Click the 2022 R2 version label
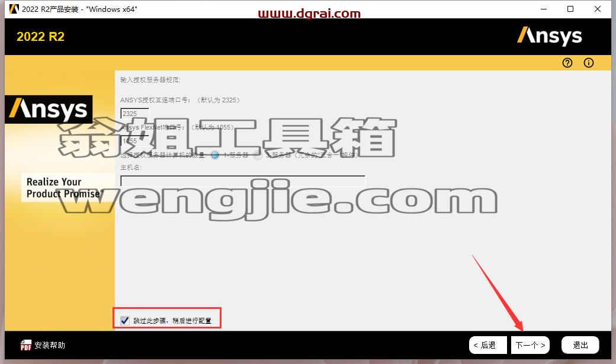616x364 pixels. (40, 37)
